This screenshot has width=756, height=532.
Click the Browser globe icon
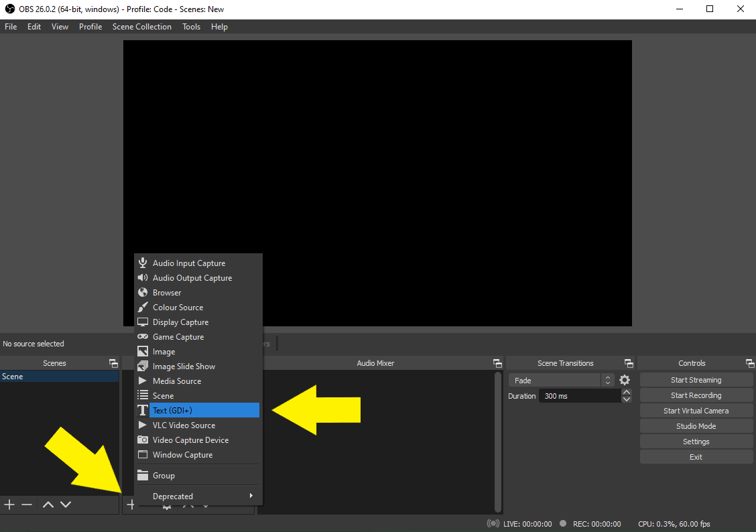pyautogui.click(x=143, y=293)
